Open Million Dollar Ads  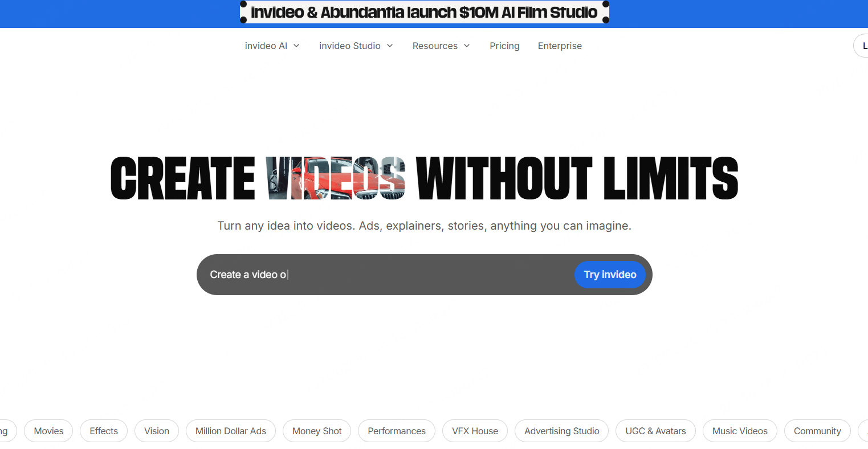point(230,431)
